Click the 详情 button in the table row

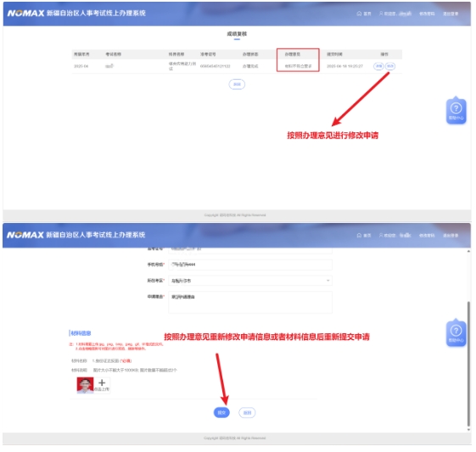(x=378, y=66)
